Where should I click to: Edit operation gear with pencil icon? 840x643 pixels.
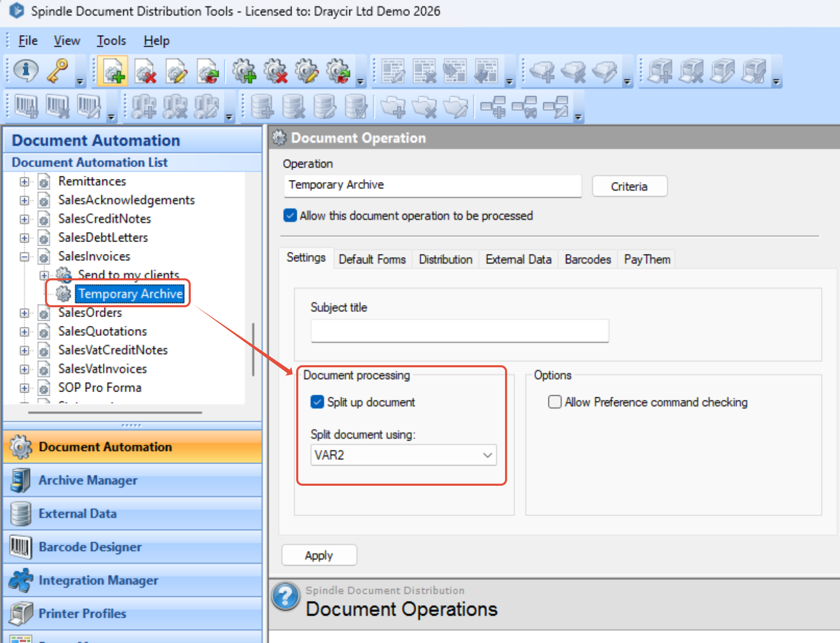307,71
